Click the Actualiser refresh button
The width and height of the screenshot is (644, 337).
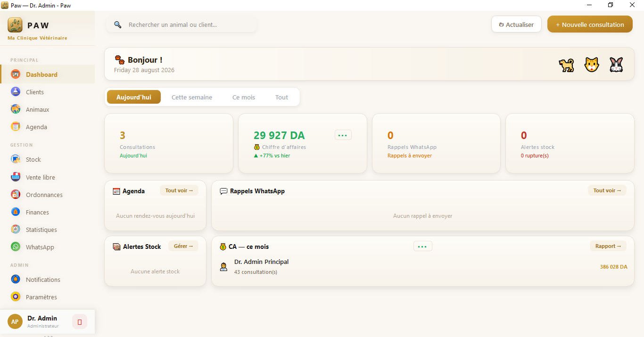point(516,25)
